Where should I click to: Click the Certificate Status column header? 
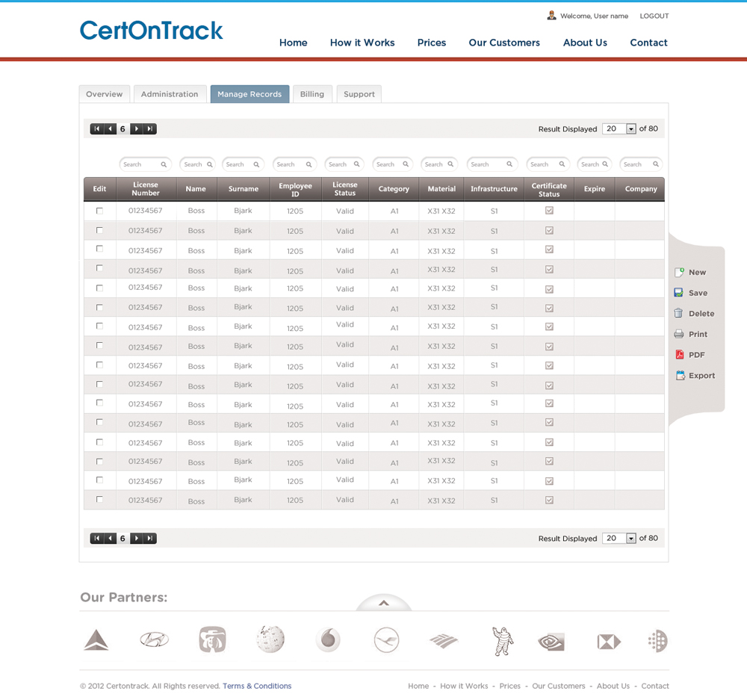point(549,189)
